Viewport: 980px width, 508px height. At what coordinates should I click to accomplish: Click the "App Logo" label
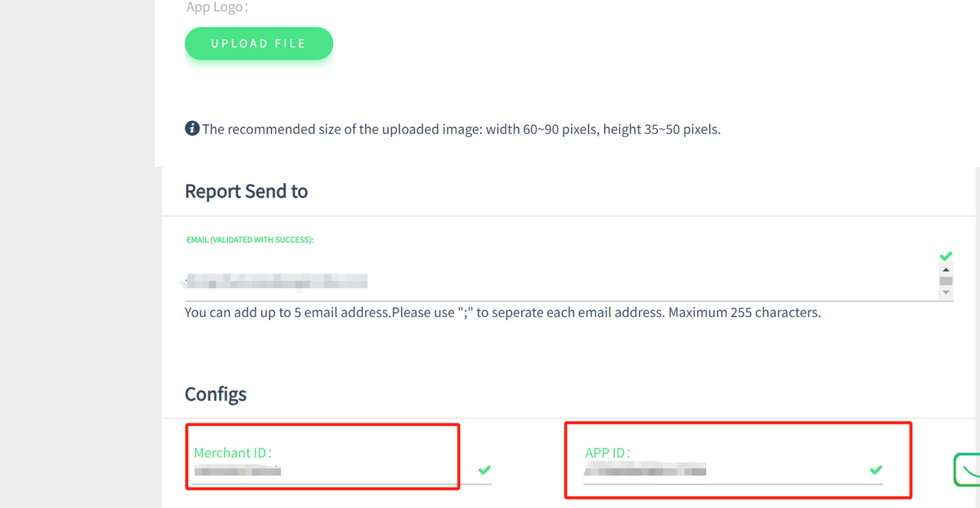(217, 8)
